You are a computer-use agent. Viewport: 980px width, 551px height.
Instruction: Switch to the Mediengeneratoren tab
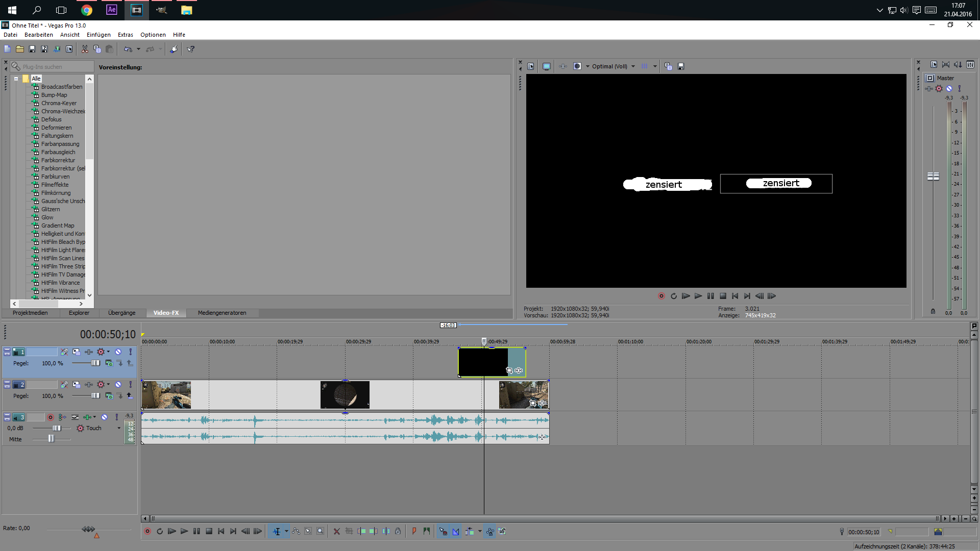(x=222, y=313)
